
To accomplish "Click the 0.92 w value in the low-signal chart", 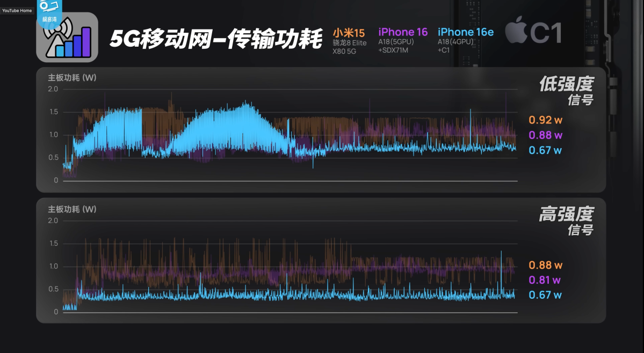I will 545,120.
